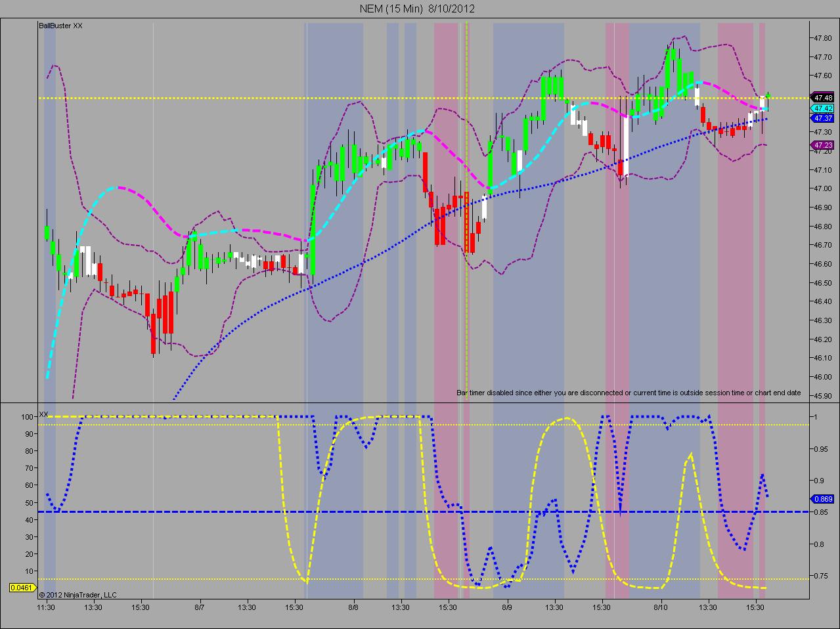The height and width of the screenshot is (629, 840).
Task: Click the 46.90 price axis label
Action: [x=824, y=207]
